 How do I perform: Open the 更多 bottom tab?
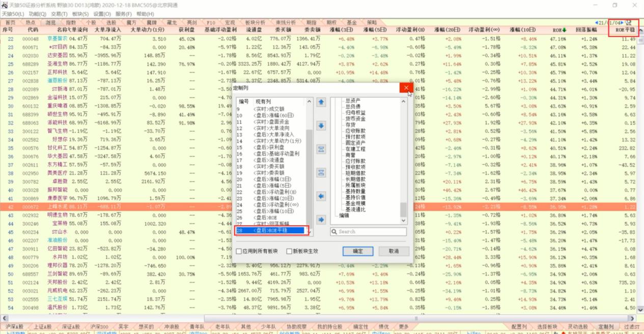[403, 326]
